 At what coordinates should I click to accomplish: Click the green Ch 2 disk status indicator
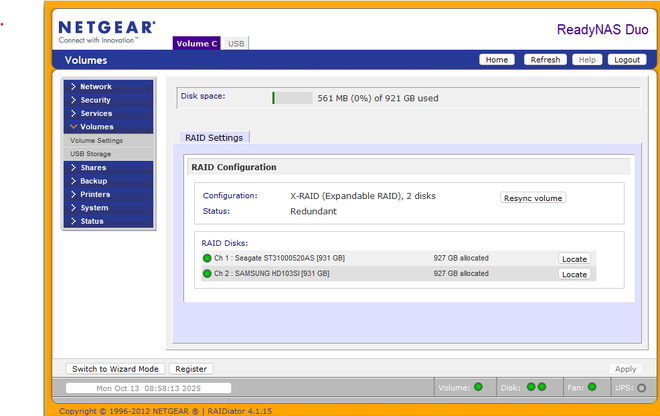coord(207,274)
